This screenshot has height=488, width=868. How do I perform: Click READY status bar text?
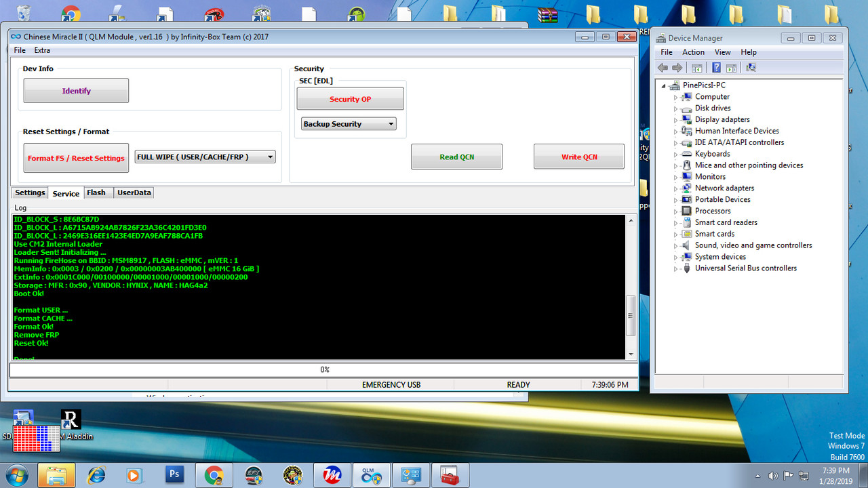point(518,385)
